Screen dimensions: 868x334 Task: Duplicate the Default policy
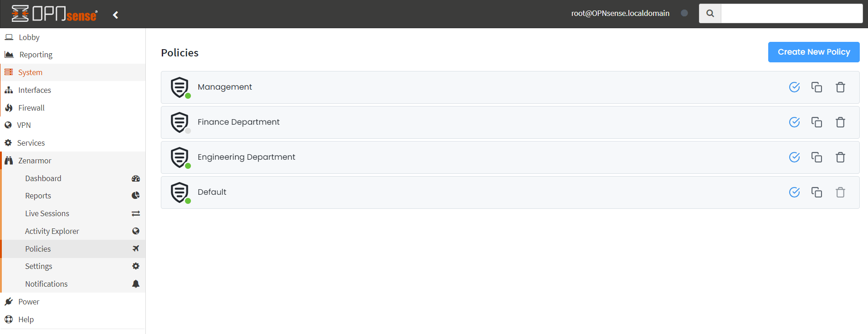click(817, 192)
